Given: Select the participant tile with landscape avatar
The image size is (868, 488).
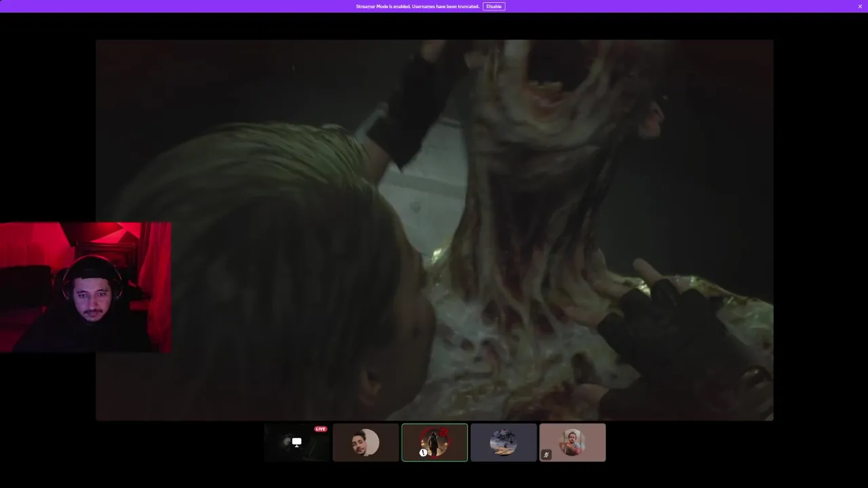Looking at the screenshot, I should point(504,443).
